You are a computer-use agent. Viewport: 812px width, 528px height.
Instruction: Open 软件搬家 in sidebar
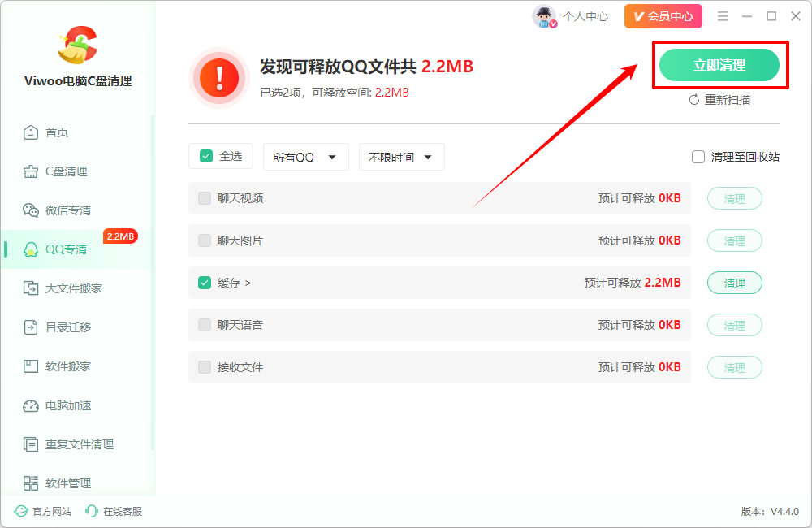[x=76, y=366]
